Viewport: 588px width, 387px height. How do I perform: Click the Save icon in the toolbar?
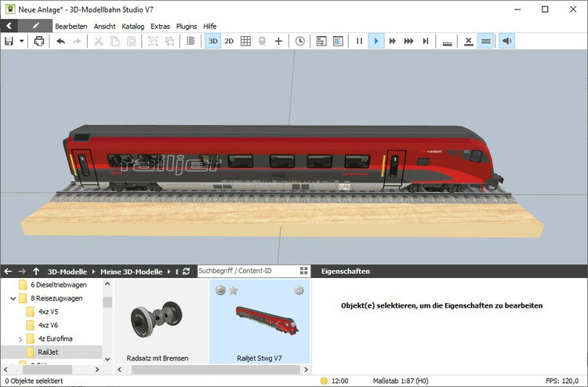pyautogui.click(x=9, y=41)
